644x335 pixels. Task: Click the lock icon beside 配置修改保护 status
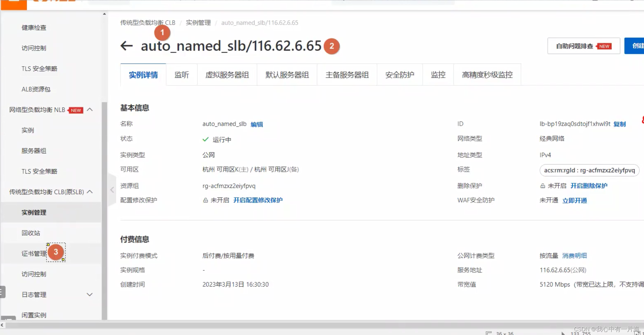point(206,200)
